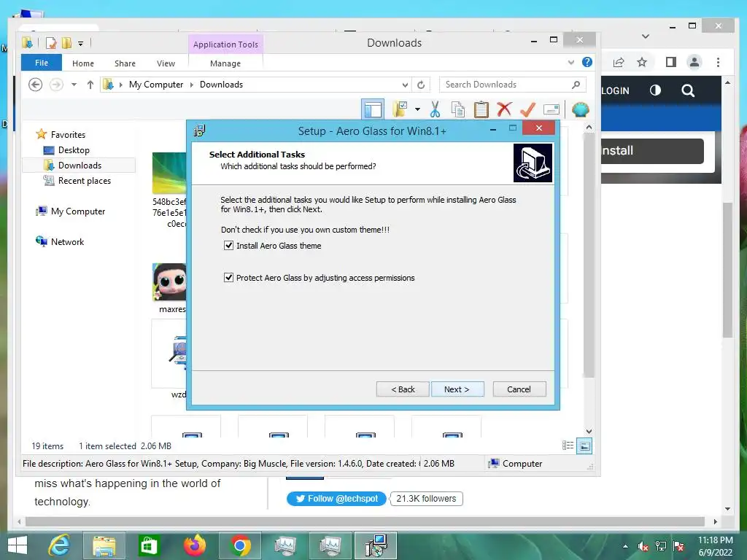Open recent locations dropdown arrow
Viewport: 747px width, 560px height.
click(74, 85)
